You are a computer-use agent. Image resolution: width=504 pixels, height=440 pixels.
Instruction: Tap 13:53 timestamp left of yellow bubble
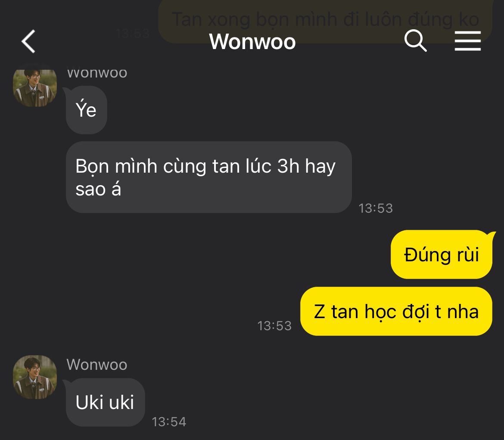(x=274, y=325)
